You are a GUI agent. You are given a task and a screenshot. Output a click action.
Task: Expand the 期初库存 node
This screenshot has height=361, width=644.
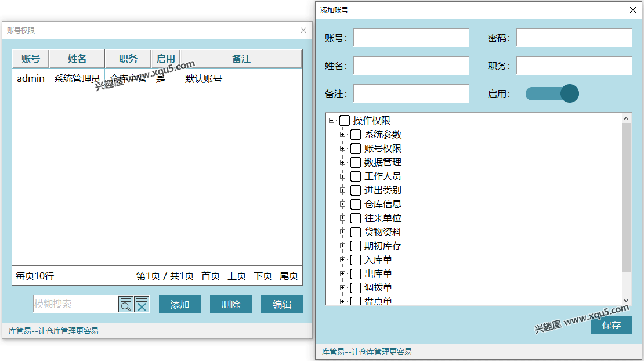pos(342,246)
